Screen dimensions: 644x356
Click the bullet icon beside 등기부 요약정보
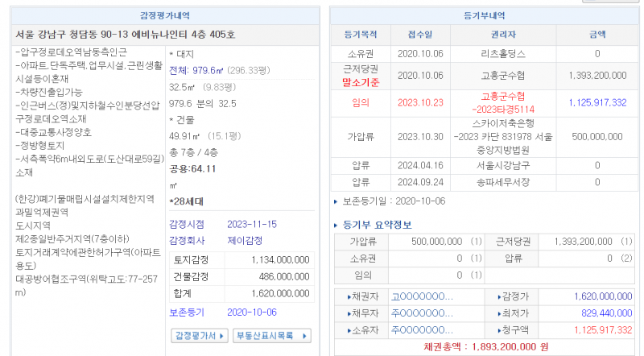point(336,225)
